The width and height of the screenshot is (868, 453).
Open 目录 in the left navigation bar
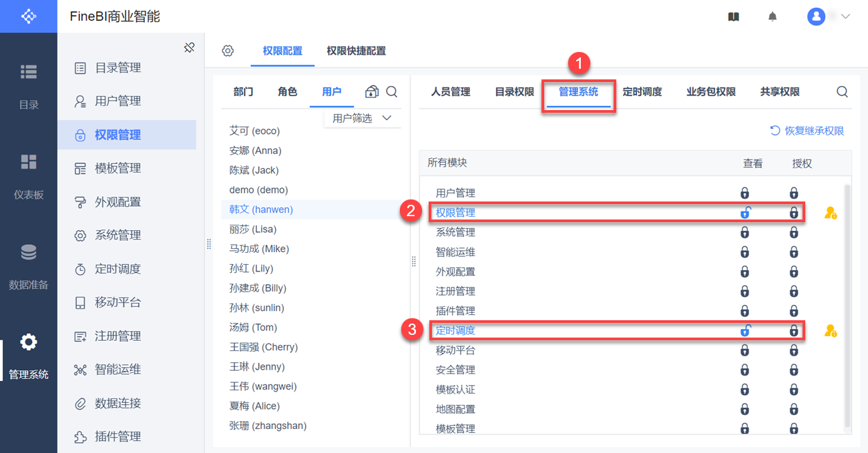tap(29, 85)
